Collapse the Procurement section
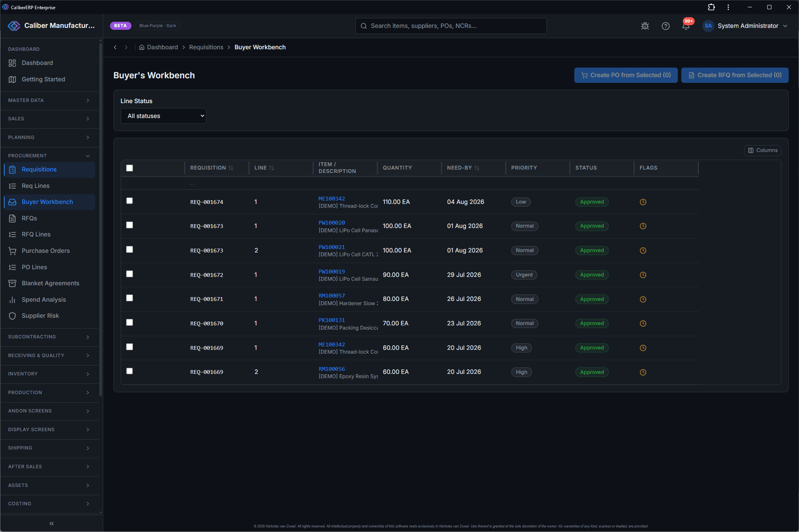Viewport: 799px width, 532px height. coord(50,156)
